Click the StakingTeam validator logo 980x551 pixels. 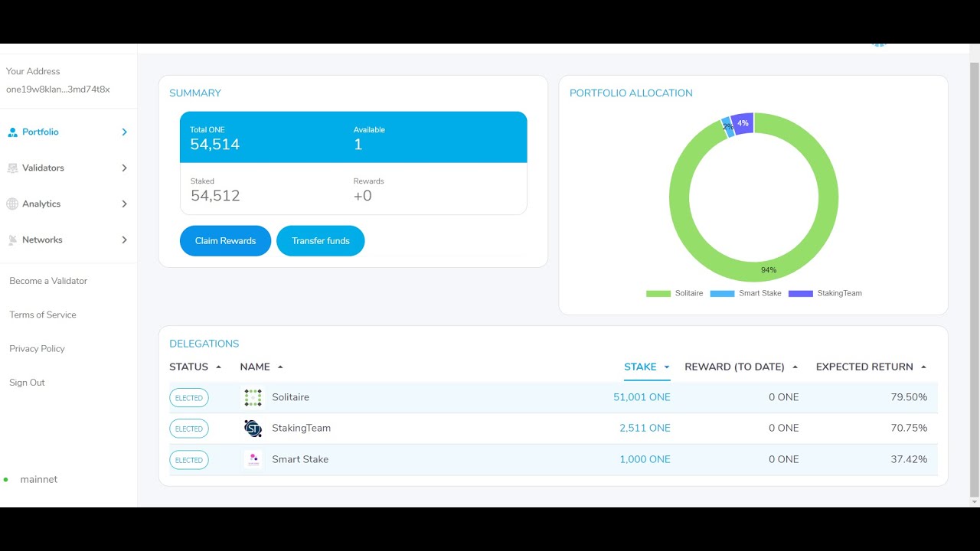click(x=253, y=429)
